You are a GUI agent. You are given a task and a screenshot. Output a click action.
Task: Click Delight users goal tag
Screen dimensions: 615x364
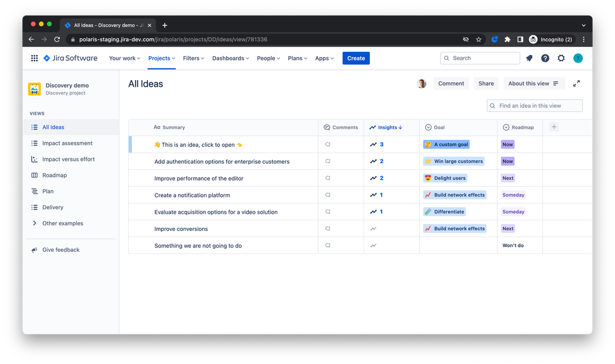coord(445,178)
